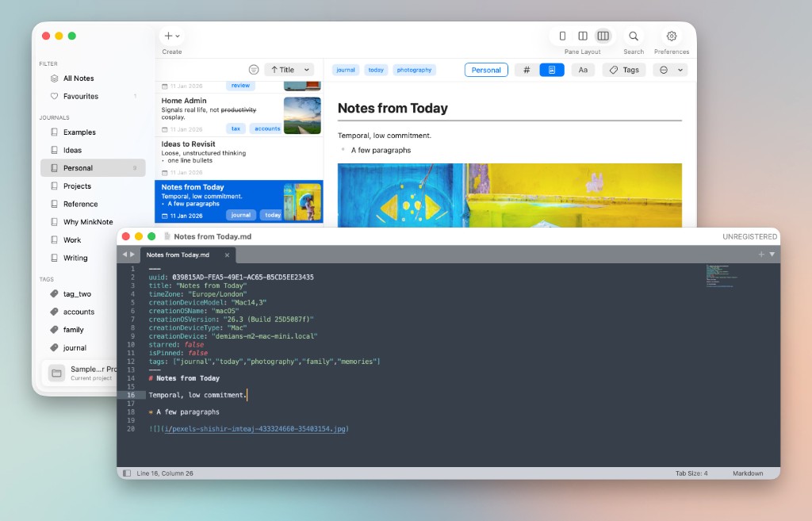The width and height of the screenshot is (812, 521).
Task: Switch to two-pane layout
Action: click(583, 36)
